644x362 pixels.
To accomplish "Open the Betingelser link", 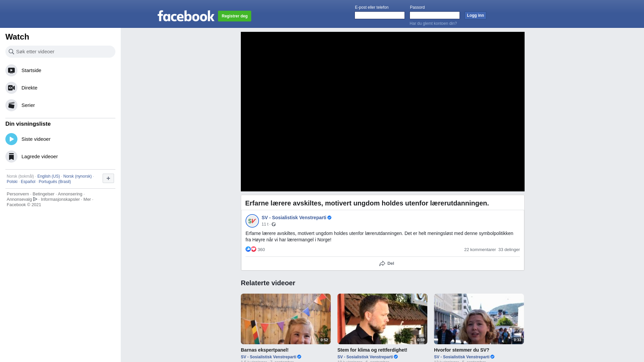I will [x=43, y=194].
